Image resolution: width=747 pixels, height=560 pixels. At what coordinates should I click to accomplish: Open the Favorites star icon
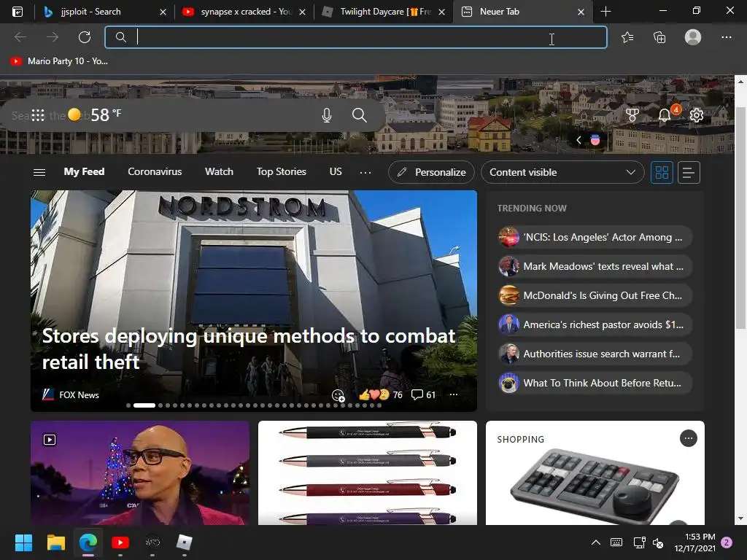[627, 37]
